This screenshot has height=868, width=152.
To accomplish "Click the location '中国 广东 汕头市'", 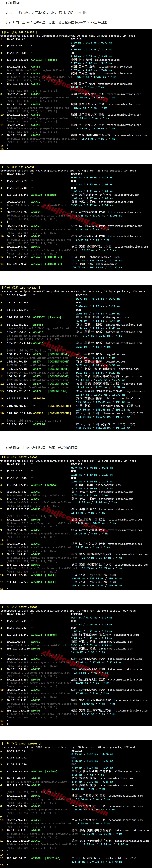I will 84,858.
